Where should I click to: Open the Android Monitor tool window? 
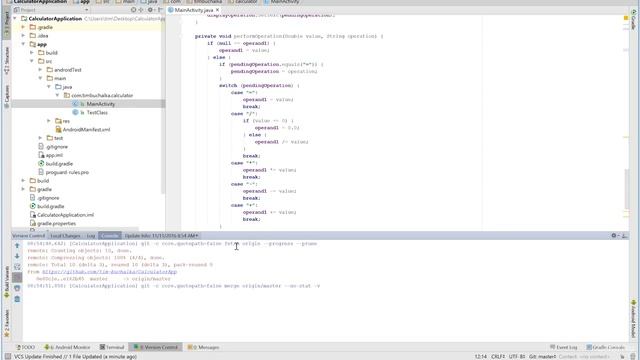[67, 347]
